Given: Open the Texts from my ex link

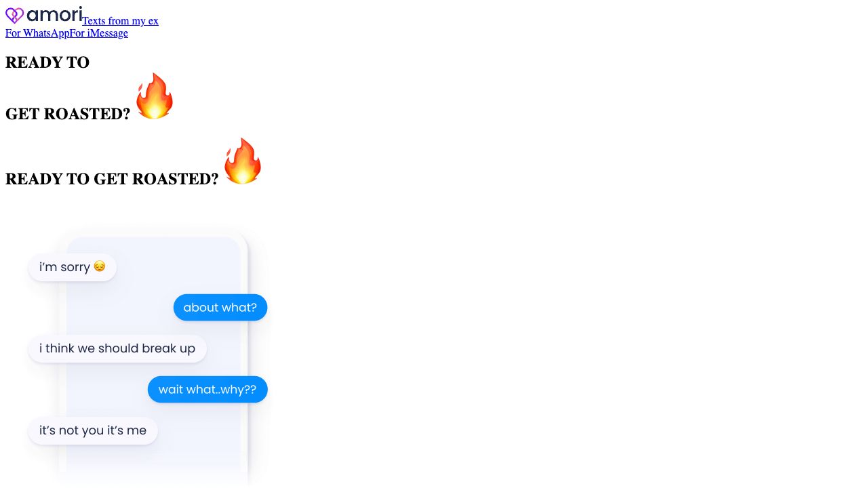Looking at the screenshot, I should point(120,20).
